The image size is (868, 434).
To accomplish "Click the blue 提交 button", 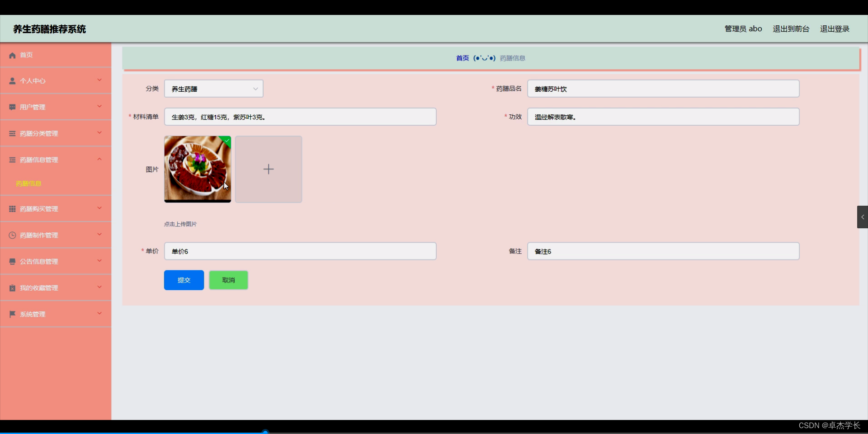I will point(184,280).
